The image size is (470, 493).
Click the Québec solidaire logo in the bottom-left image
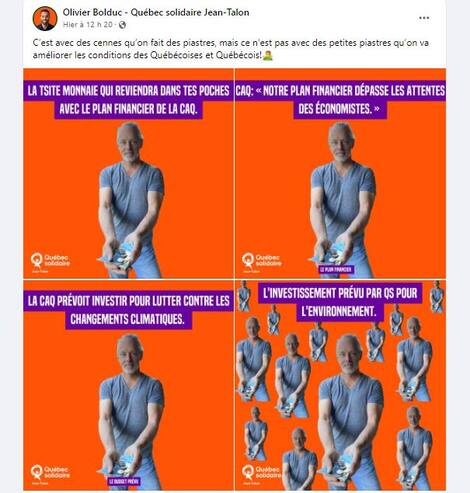point(50,474)
